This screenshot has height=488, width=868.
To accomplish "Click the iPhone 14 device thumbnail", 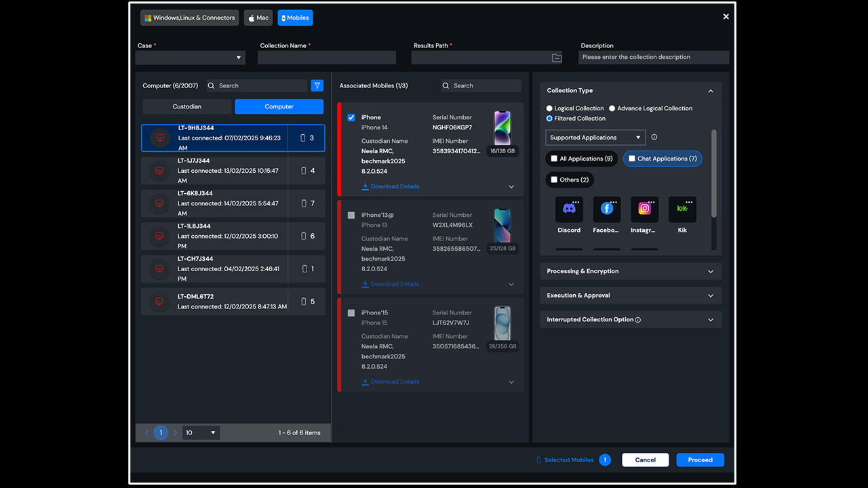I will click(502, 128).
